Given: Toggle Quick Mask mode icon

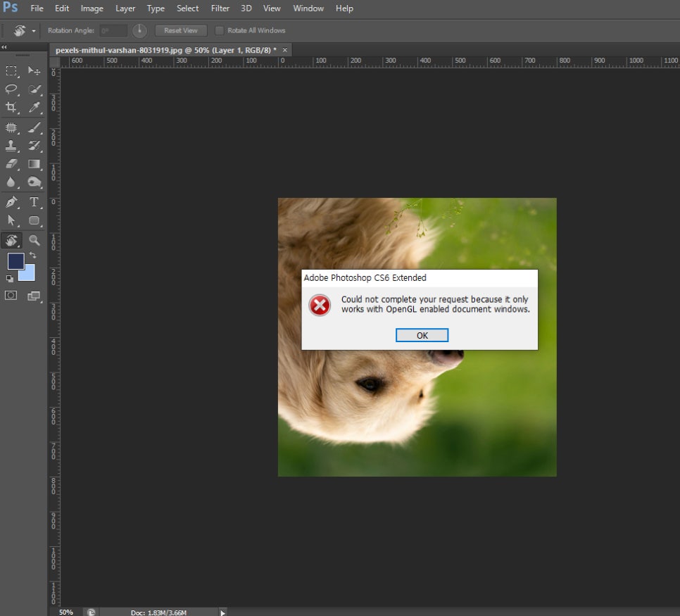Looking at the screenshot, I should coord(11,296).
